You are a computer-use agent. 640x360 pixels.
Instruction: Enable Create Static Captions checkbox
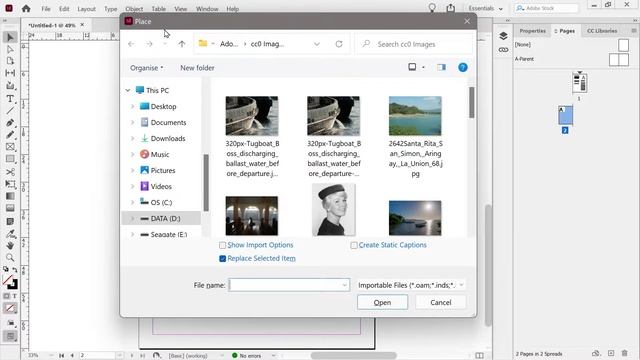[354, 245]
